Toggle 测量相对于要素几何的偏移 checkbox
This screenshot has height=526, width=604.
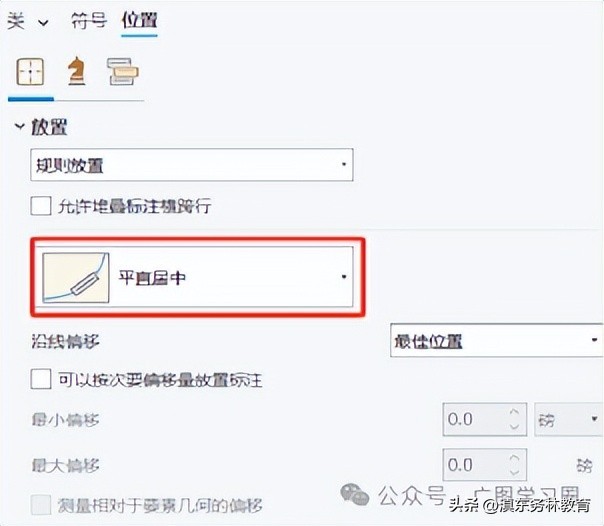(x=41, y=505)
